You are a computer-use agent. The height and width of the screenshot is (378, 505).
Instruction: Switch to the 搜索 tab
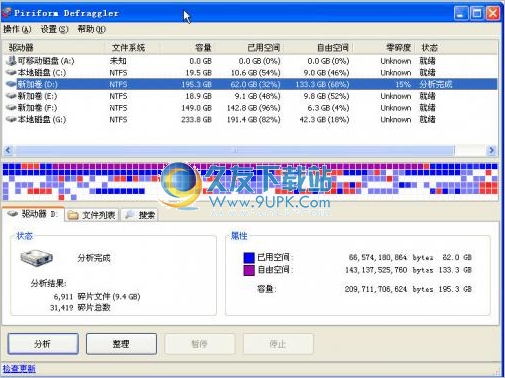[139, 215]
